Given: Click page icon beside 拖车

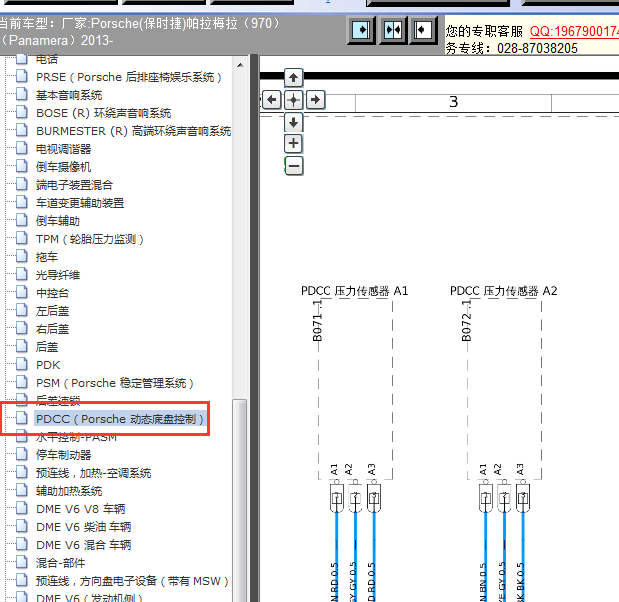Looking at the screenshot, I should click(x=22, y=257).
